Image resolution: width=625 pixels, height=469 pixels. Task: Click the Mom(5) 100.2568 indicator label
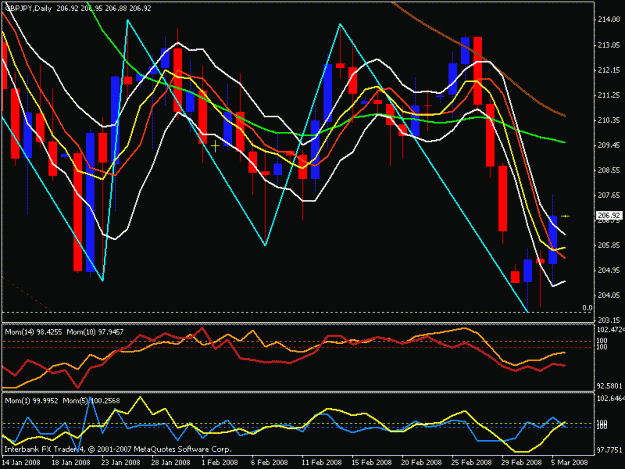(91, 400)
